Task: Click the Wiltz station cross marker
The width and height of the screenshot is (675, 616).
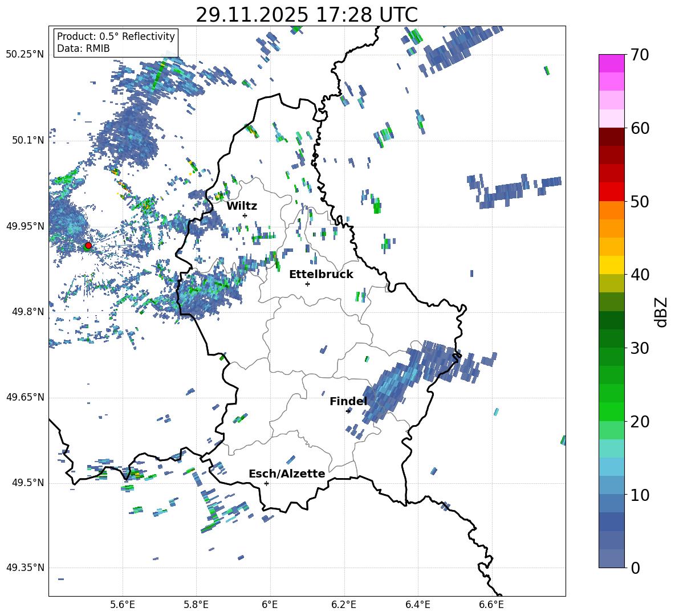Action: point(245,215)
